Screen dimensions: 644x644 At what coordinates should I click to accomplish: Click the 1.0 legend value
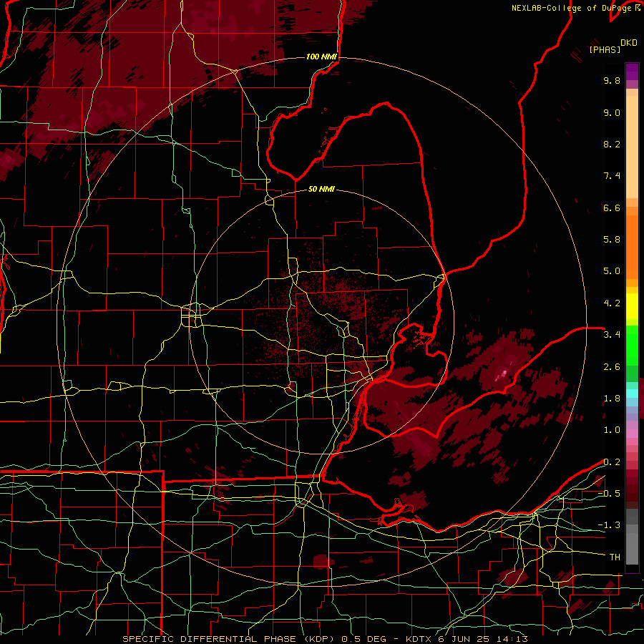(x=612, y=430)
